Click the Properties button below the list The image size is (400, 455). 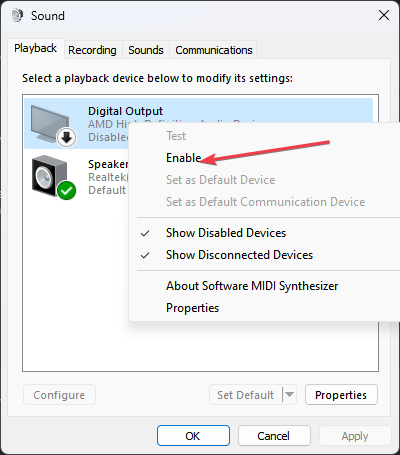tap(341, 395)
